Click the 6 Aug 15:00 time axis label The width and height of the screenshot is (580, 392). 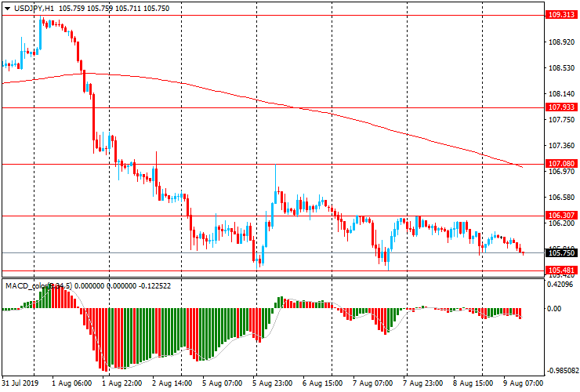[x=322, y=383]
